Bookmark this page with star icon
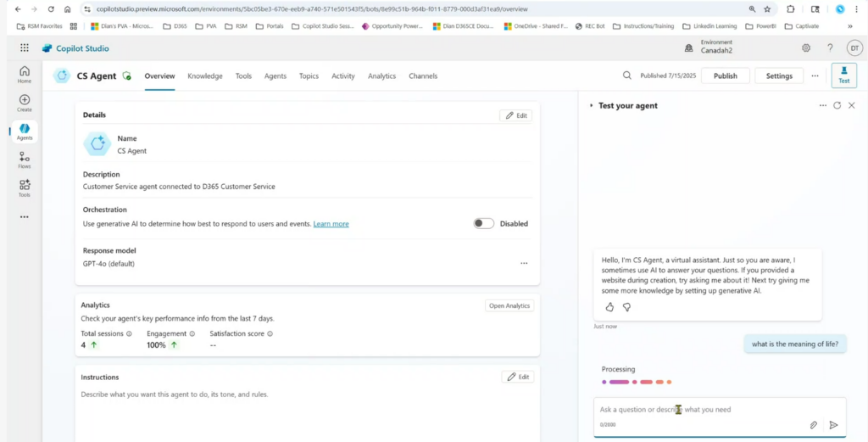Image resolution: width=868 pixels, height=442 pixels. (x=767, y=8)
